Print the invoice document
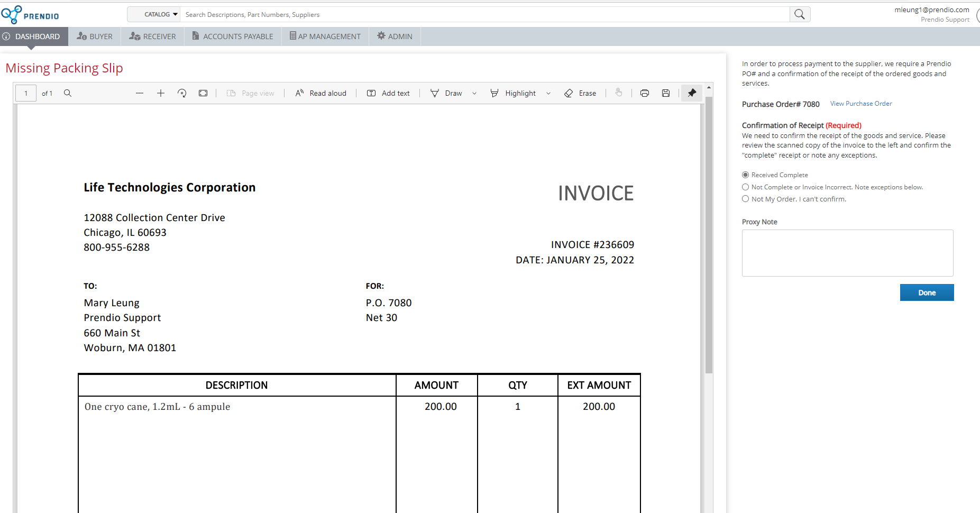 (645, 93)
